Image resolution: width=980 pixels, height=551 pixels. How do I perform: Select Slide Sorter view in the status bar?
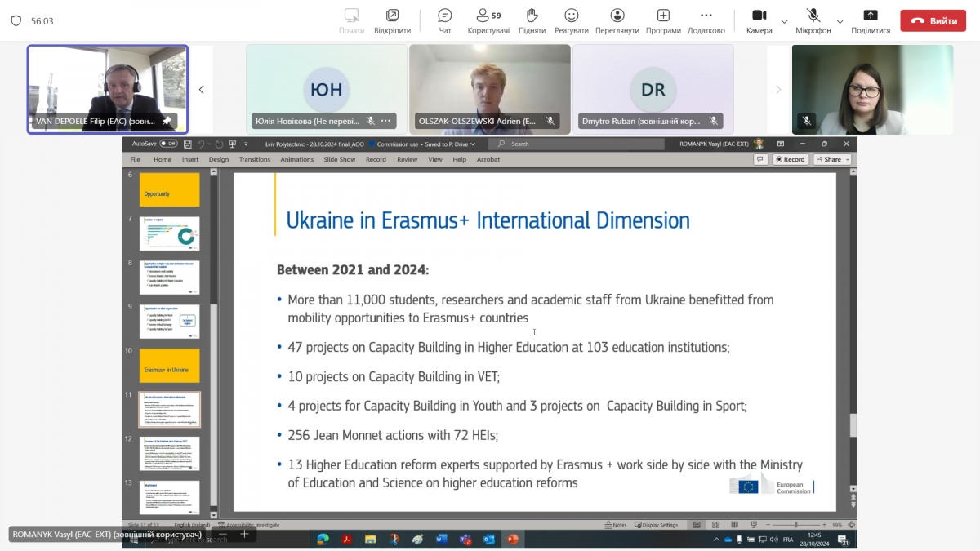click(x=715, y=525)
